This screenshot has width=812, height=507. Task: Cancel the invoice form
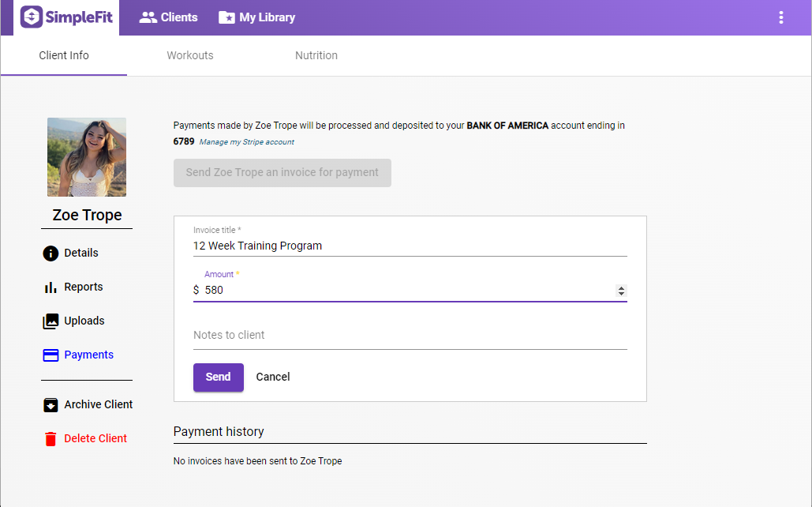[273, 377]
